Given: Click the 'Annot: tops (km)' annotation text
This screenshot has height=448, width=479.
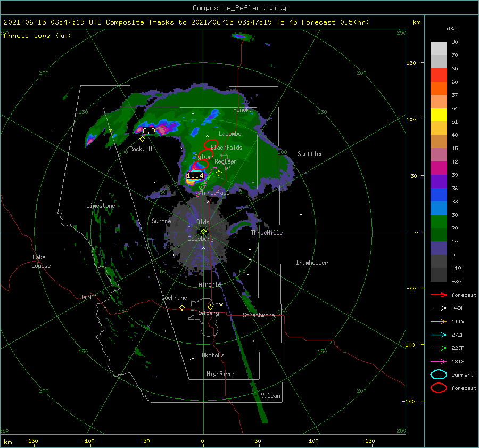Looking at the screenshot, I should point(37,36).
